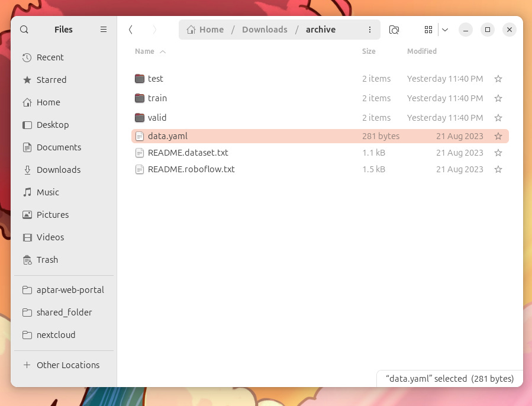Star the test folder

498,78
